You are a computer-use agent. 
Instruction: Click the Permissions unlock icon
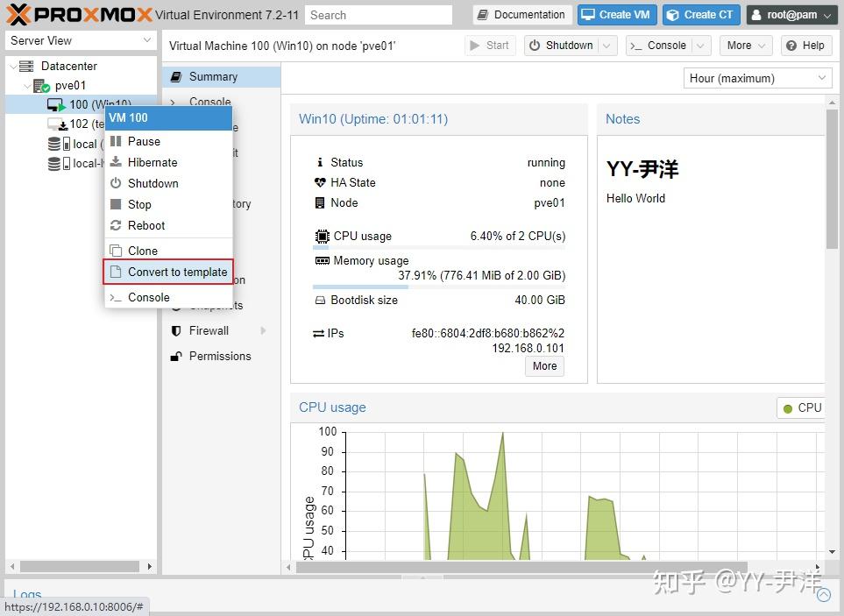tap(176, 356)
